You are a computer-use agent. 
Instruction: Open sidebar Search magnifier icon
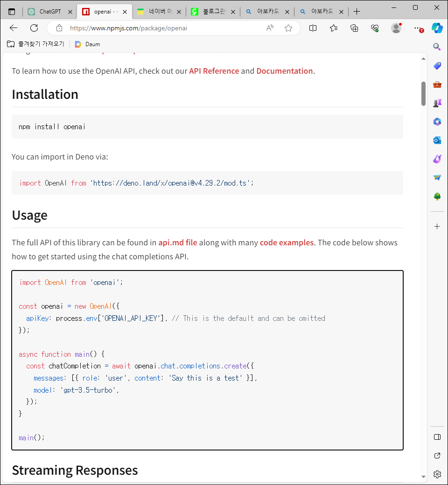437,47
